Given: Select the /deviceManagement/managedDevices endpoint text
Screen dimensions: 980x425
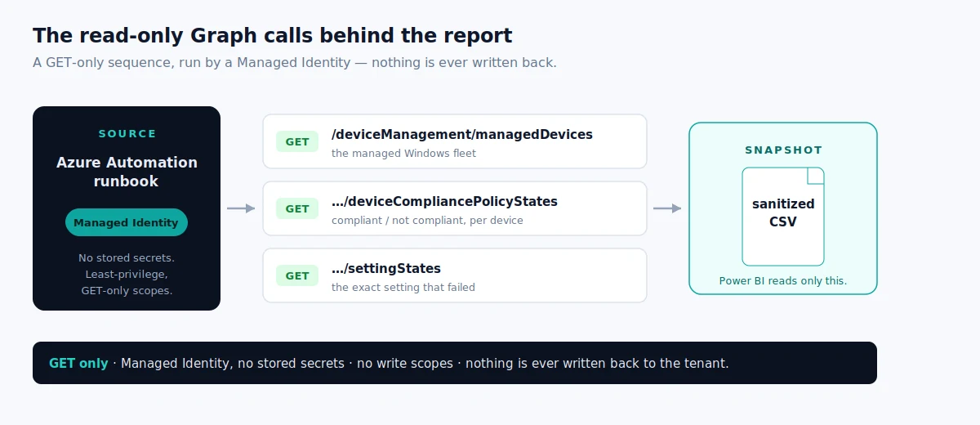Looking at the screenshot, I should (x=462, y=134).
